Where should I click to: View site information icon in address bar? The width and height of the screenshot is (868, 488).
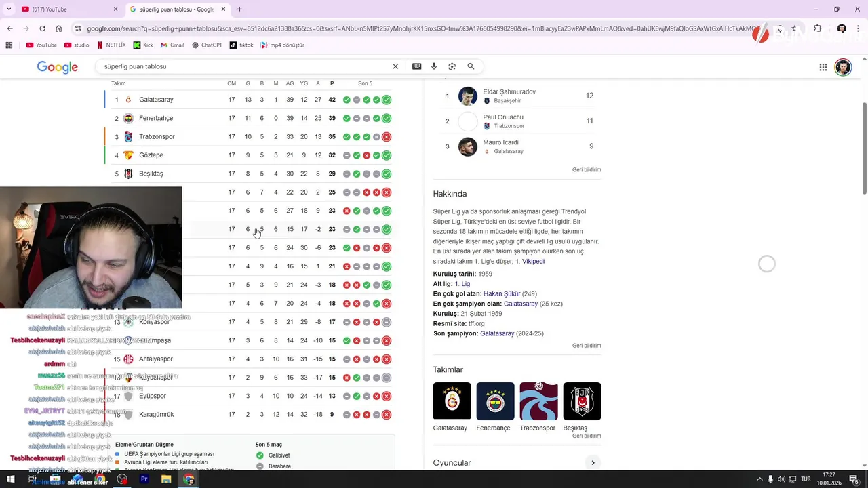point(79,28)
